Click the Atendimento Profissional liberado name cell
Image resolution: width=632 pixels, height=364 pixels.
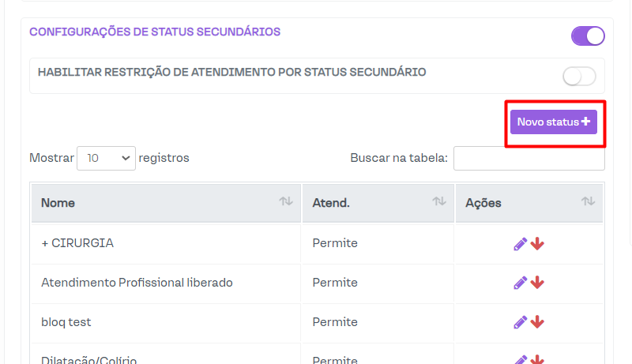coord(137,283)
